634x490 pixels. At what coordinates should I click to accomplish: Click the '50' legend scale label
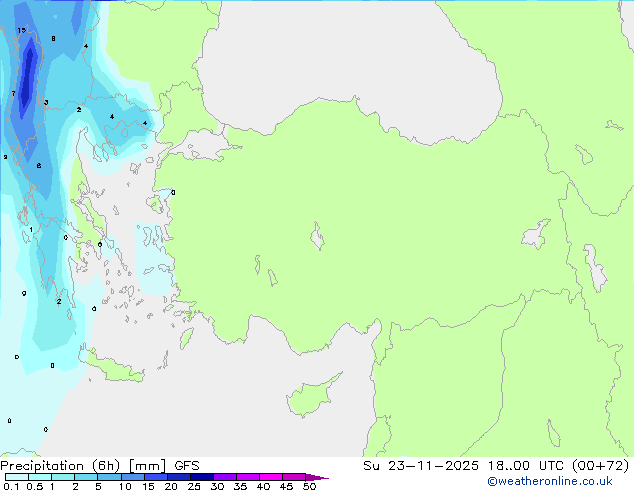tap(309, 486)
